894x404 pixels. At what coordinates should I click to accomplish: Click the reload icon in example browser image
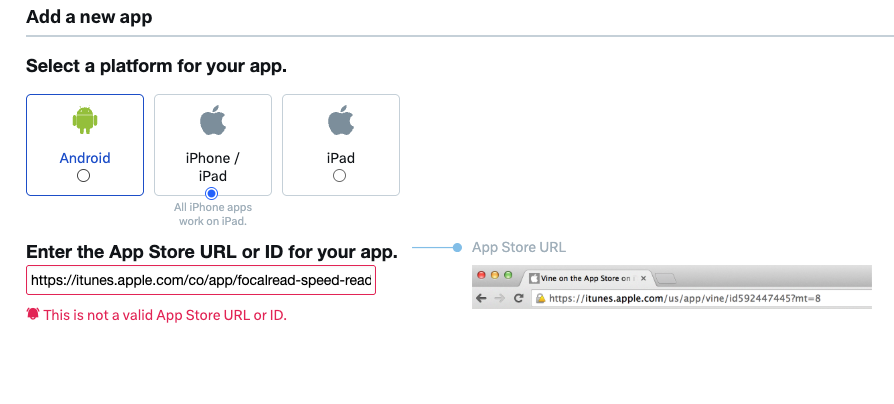tap(518, 298)
